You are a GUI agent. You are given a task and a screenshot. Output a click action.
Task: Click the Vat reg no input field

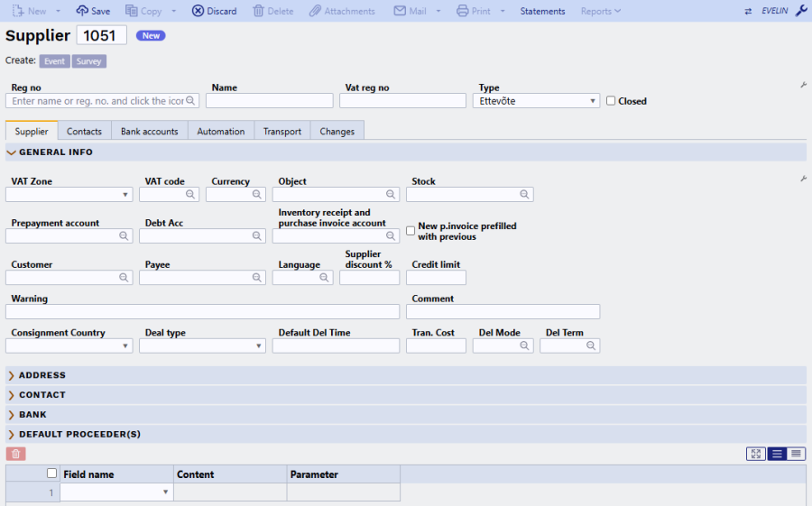pos(403,101)
